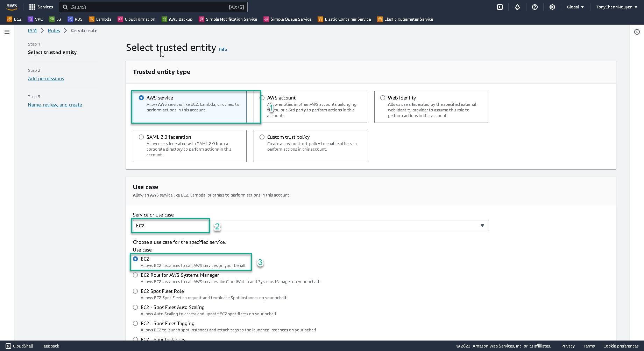Viewport: 644px width, 351px height.
Task: Click the 'Trusted entity type' section heading
Action: (x=162, y=72)
